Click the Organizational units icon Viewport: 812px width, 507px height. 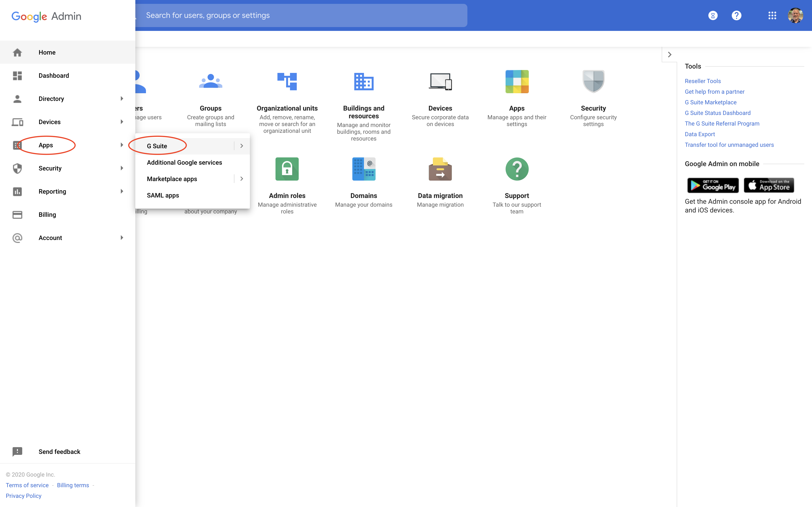point(287,82)
